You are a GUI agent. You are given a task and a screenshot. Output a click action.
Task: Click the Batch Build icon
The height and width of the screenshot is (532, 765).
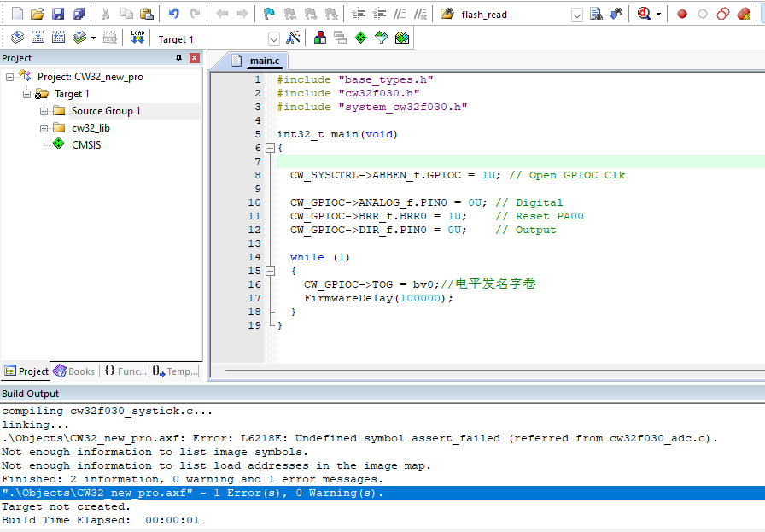[x=79, y=38]
